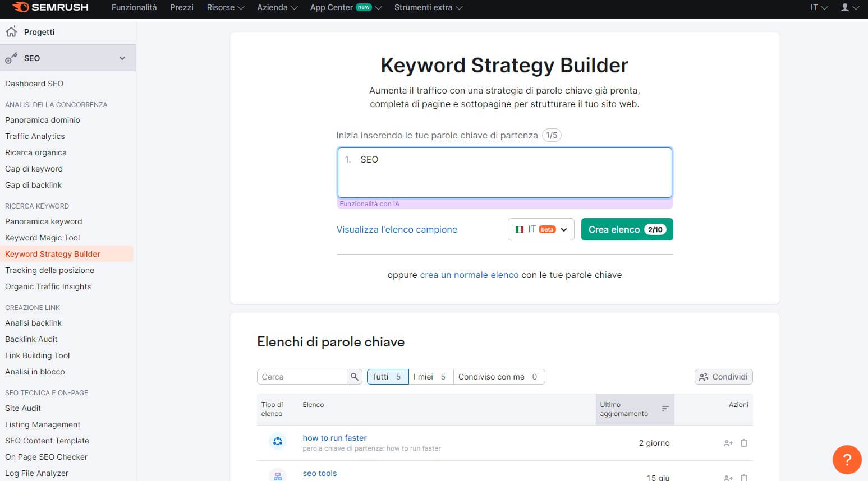Select the Condiviso con me tab
The image size is (868, 481).
tap(499, 377)
